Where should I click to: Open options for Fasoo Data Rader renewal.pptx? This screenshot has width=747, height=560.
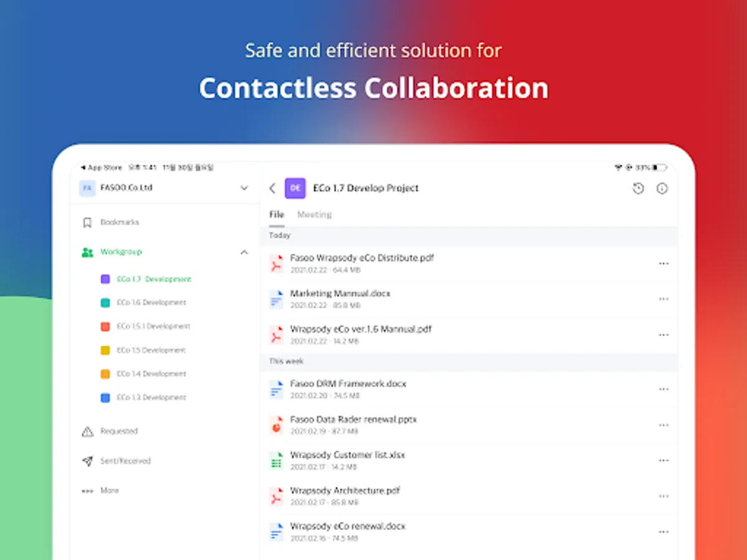[x=664, y=425]
